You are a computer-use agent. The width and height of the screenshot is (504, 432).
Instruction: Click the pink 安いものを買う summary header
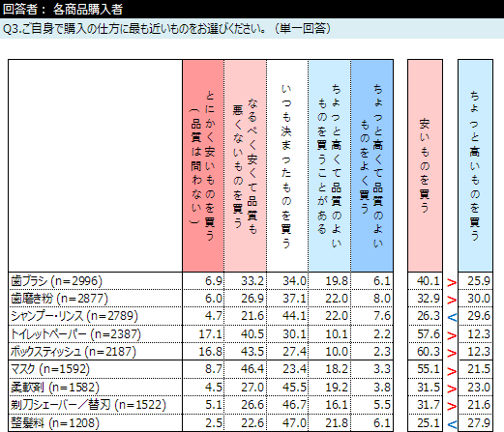(x=425, y=165)
